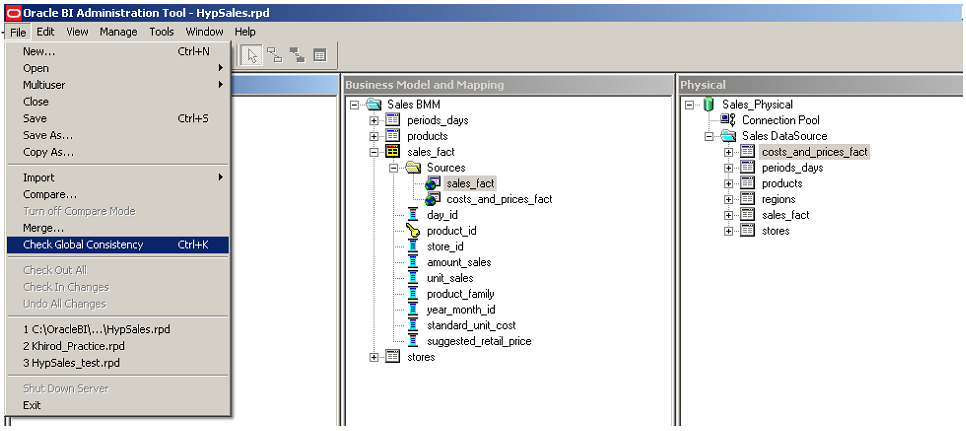The width and height of the screenshot is (966, 431).
Task: Click the Sales BMM folder icon
Action: [x=374, y=105]
